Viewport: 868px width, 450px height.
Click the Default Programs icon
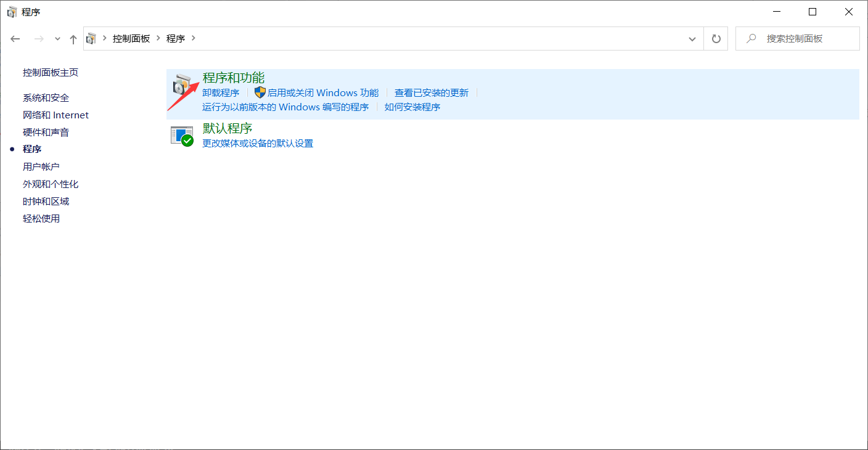point(182,136)
